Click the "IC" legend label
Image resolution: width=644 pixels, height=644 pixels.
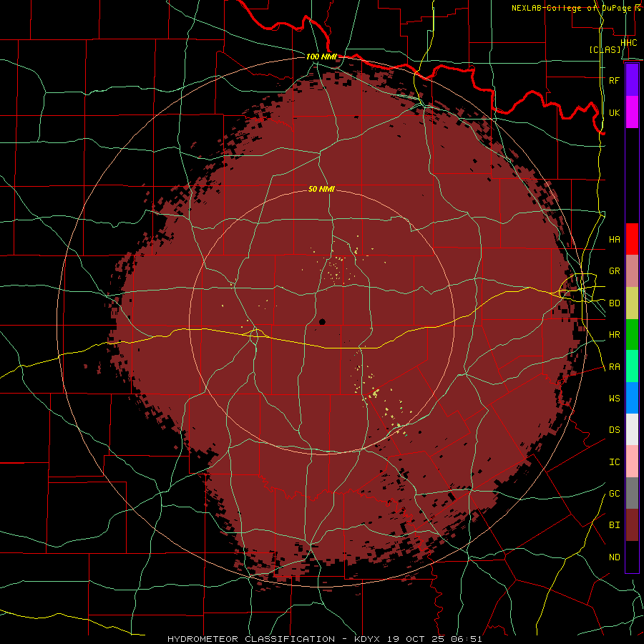click(x=614, y=462)
